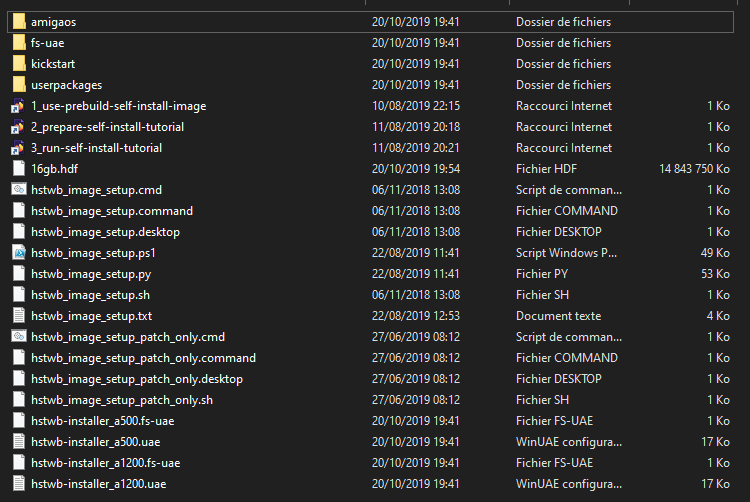Select file name hstwb_image_setup_patch_only.sh
750x502 pixels.
(x=122, y=401)
